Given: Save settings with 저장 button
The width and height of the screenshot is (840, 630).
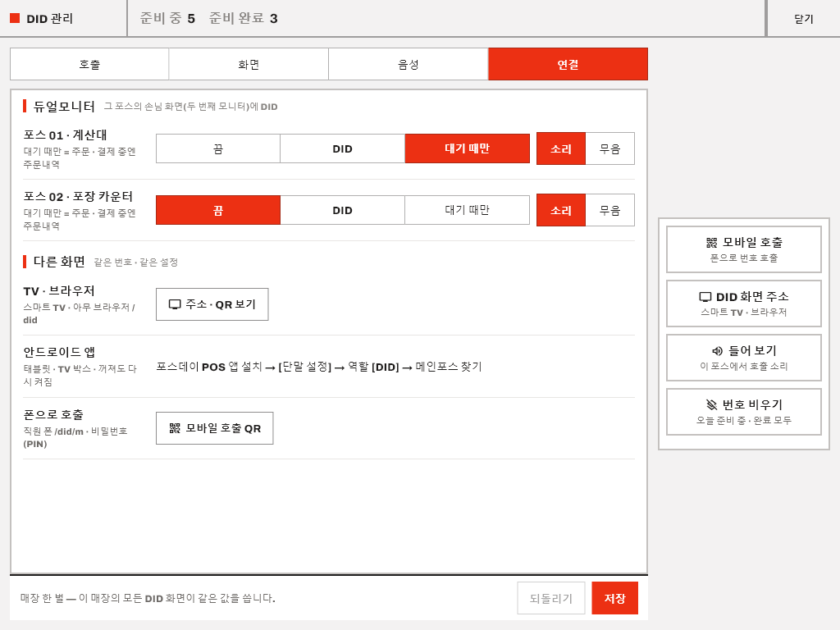Looking at the screenshot, I should pyautogui.click(x=615, y=598).
